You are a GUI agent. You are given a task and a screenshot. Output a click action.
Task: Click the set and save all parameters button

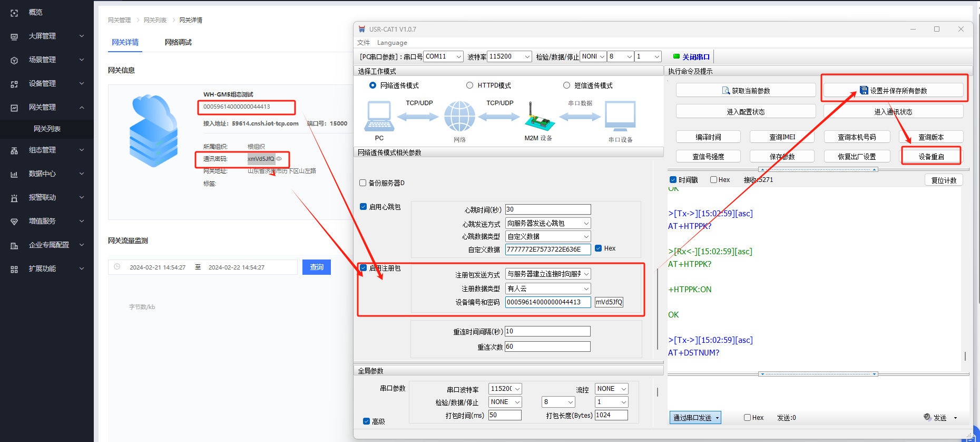pyautogui.click(x=894, y=91)
